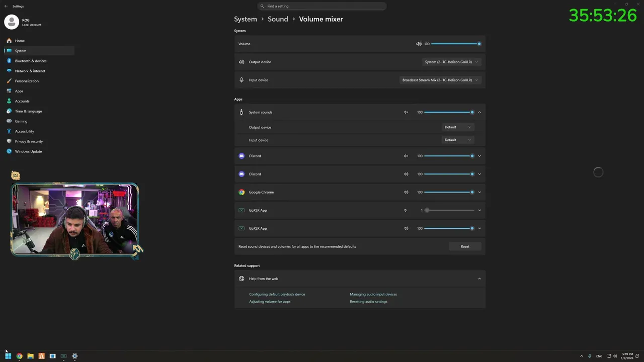Mute the master Volume speaker icon
This screenshot has height=362, width=644.
(x=419, y=44)
